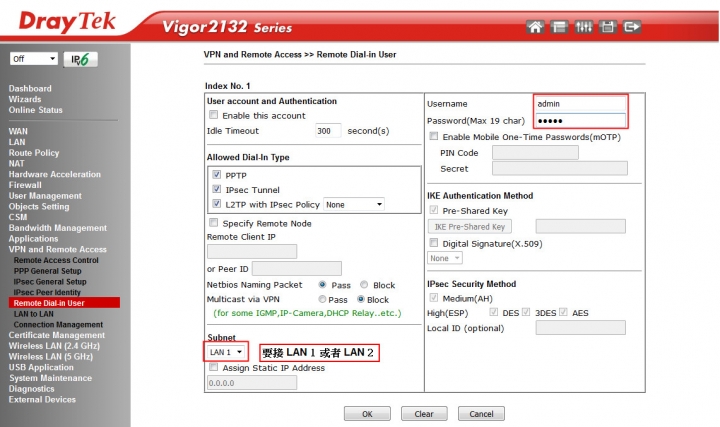The image size is (720, 427).
Task: Click the logout arrow header icon
Action: tap(632, 27)
